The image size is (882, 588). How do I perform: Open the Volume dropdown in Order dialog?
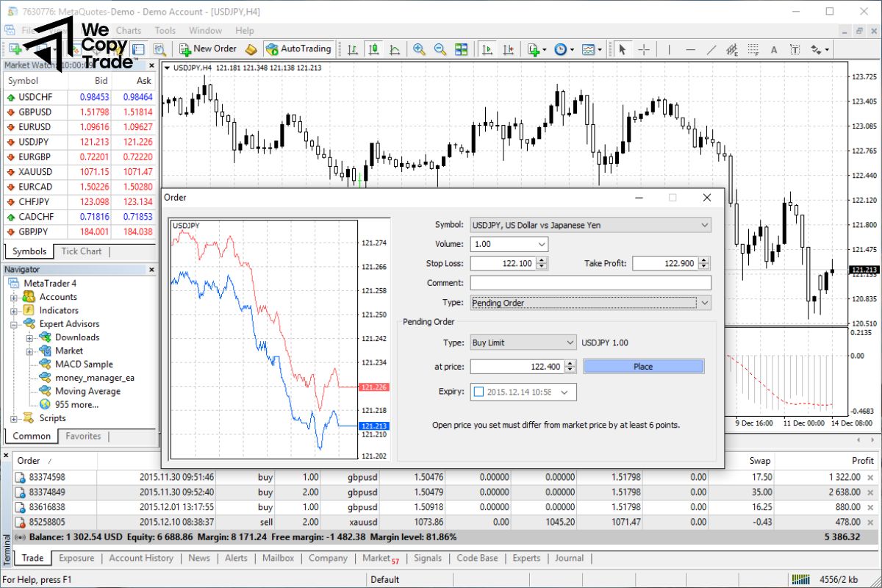542,244
